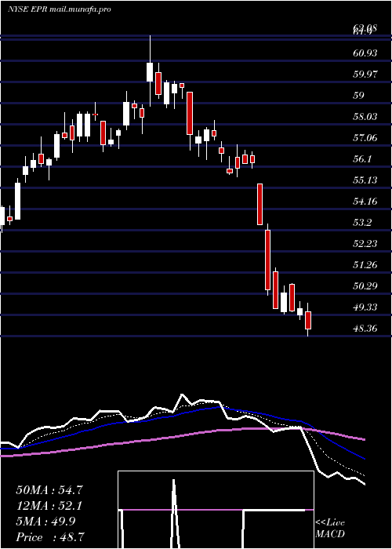The width and height of the screenshot is (392, 549).
Task: Click the 51.26 price axis label
Action: [x=365, y=265]
